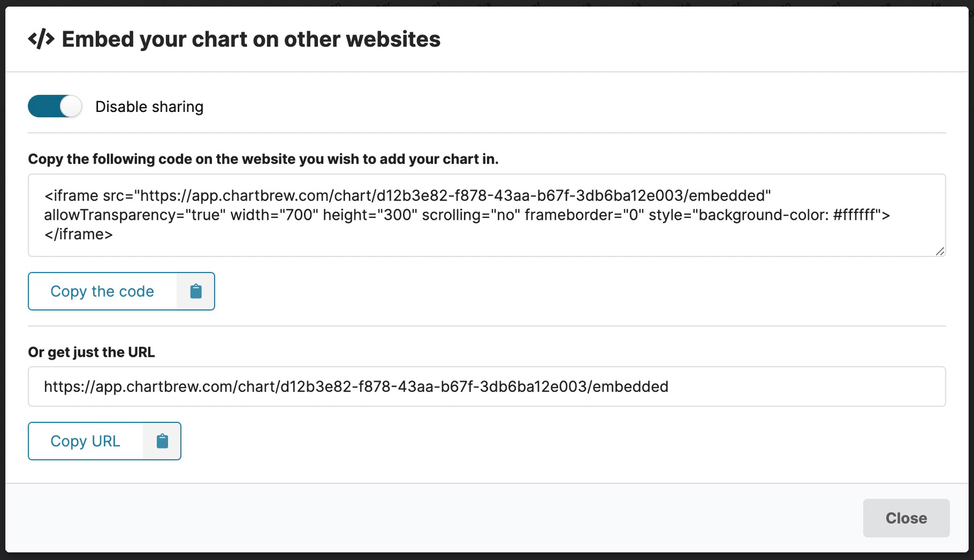Viewport: 974px width, 560px height.
Task: Click the Copy URL button
Action: [85, 441]
